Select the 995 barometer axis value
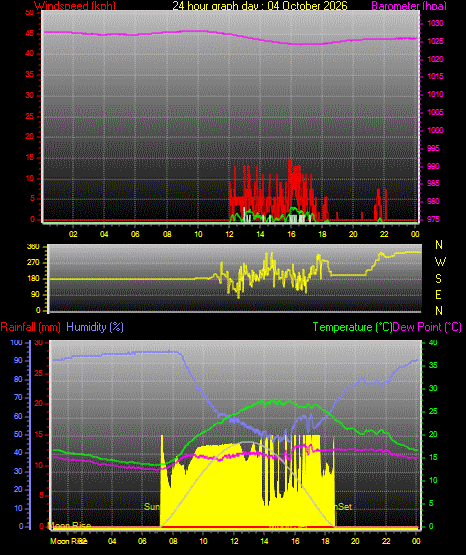466x555 pixels. pos(433,148)
